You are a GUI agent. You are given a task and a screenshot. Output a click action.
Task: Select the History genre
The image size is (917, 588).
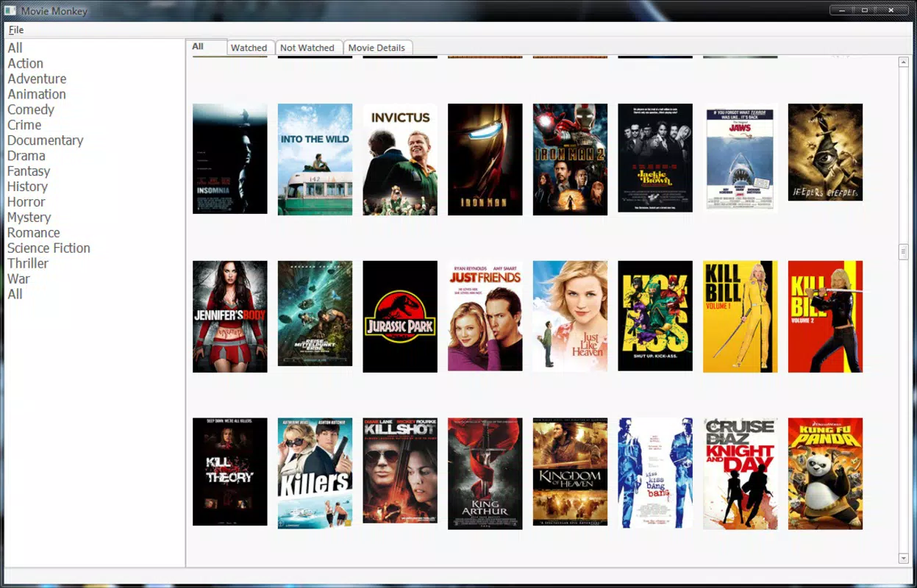pyautogui.click(x=27, y=187)
